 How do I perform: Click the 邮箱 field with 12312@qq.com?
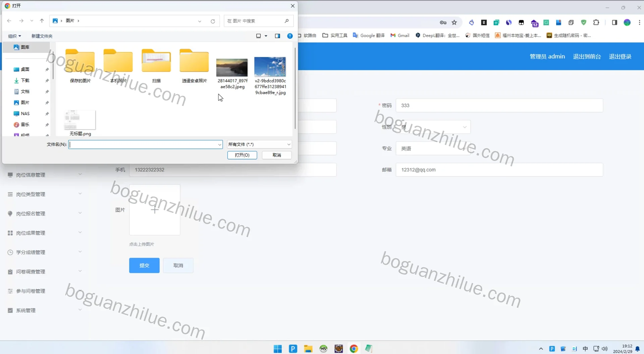(499, 170)
